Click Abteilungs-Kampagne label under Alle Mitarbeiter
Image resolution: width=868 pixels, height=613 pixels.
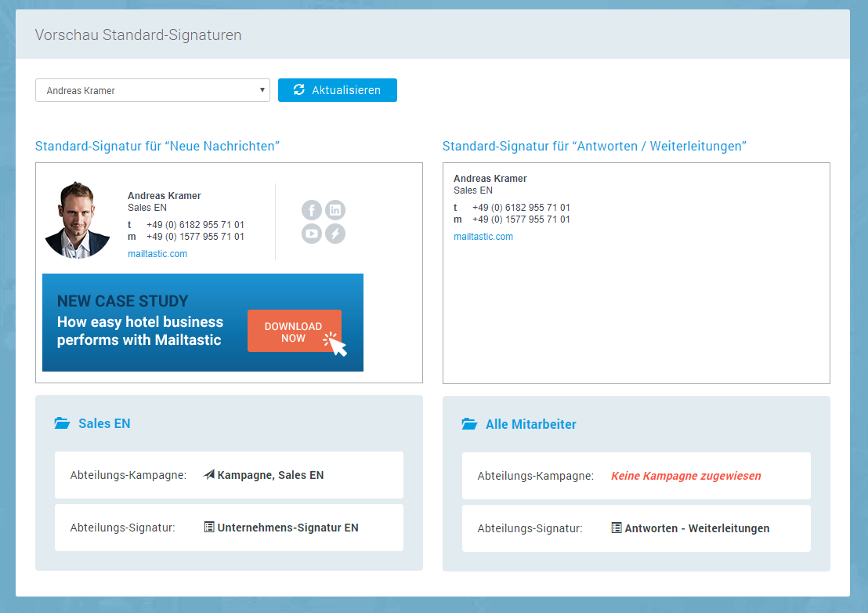click(535, 476)
